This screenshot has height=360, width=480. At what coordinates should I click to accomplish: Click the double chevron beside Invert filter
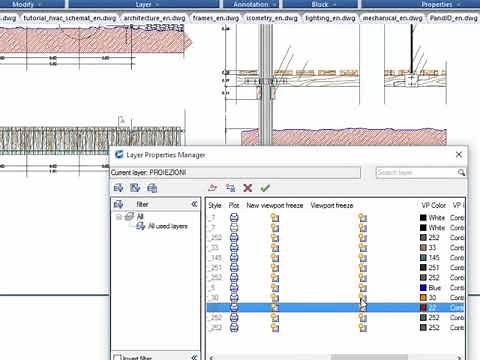point(194,357)
